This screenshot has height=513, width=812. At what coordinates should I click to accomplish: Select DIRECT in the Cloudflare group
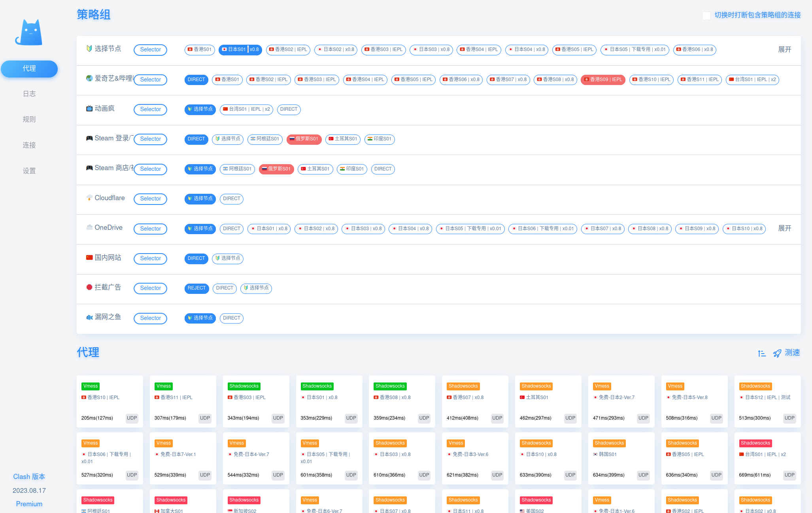(231, 199)
